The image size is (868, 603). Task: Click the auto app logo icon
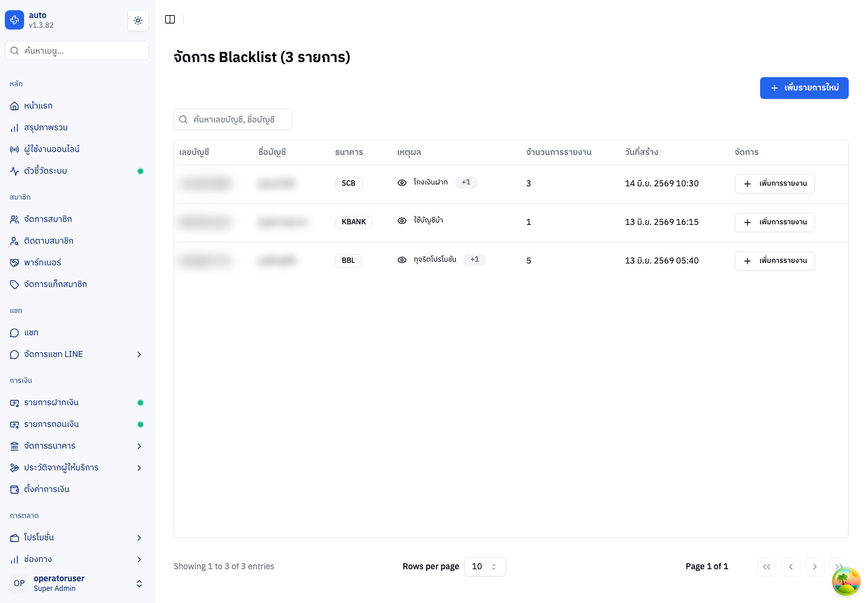(14, 20)
